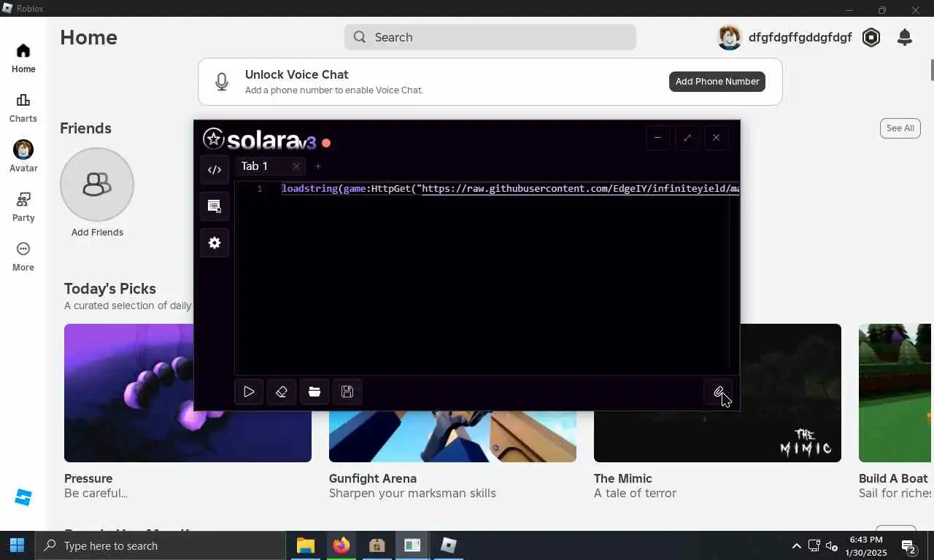
Task: Open Avatar page in Roblox sidebar
Action: click(x=23, y=157)
